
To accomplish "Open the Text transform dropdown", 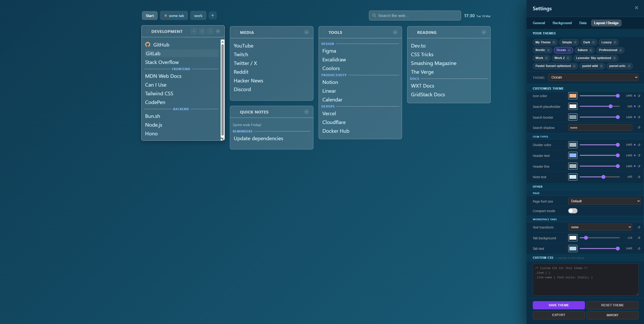I will [x=600, y=227].
